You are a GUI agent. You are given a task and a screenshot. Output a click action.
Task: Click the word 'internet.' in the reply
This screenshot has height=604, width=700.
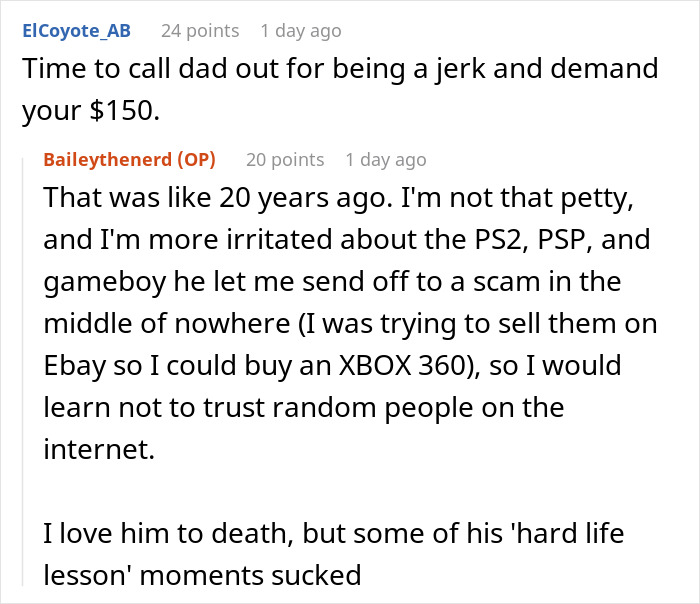click(x=100, y=445)
